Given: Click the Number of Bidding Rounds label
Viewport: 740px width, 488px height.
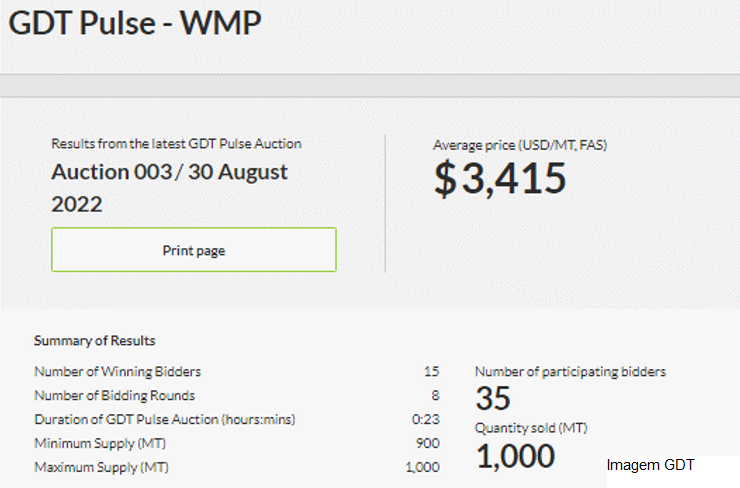Looking at the screenshot, I should (x=115, y=395).
